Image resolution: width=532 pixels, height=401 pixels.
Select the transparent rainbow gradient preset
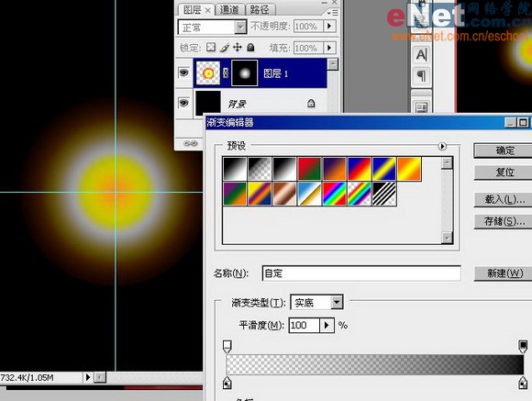(x=360, y=194)
